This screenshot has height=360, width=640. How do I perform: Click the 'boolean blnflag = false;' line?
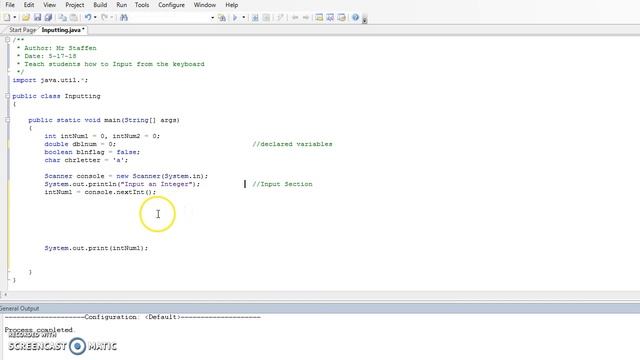(x=92, y=152)
